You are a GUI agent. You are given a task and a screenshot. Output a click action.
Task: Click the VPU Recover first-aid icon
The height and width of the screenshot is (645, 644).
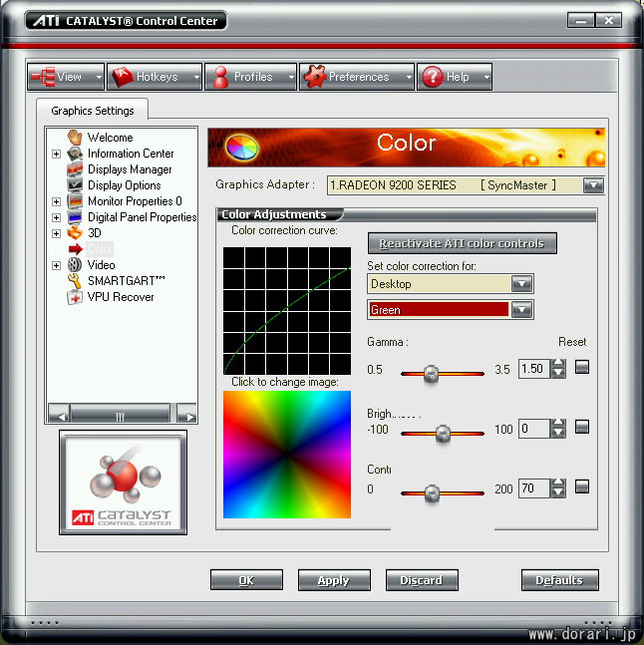point(75,297)
